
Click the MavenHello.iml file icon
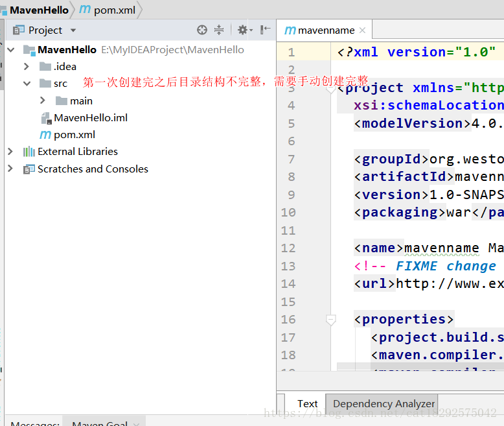click(46, 118)
